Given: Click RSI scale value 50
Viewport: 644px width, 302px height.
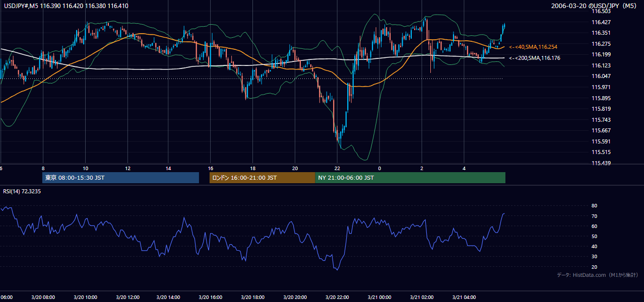Looking at the screenshot, I should pos(594,236).
